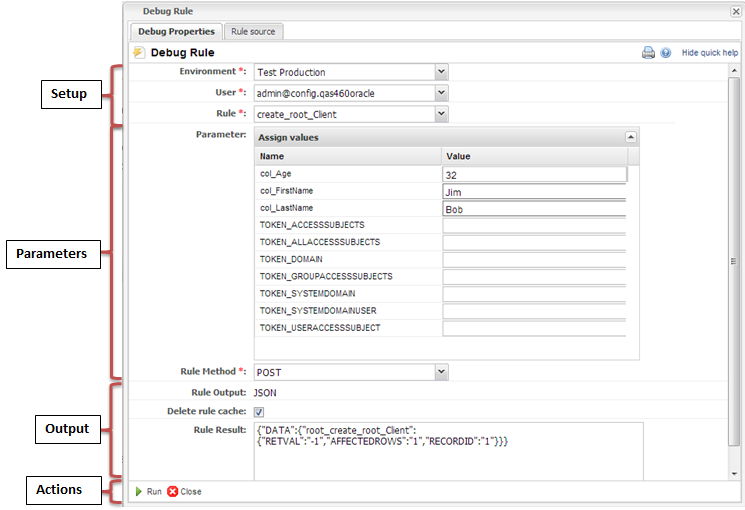The width and height of the screenshot is (745, 510).
Task: Click the col_FirstName value field
Action: click(535, 192)
